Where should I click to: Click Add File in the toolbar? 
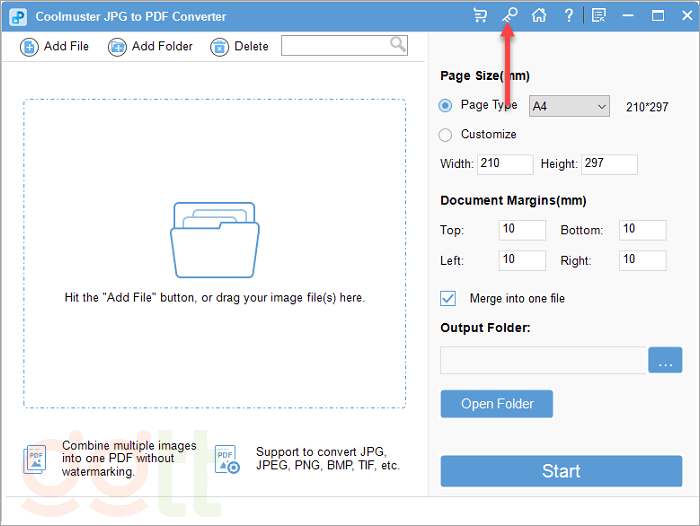(55, 46)
